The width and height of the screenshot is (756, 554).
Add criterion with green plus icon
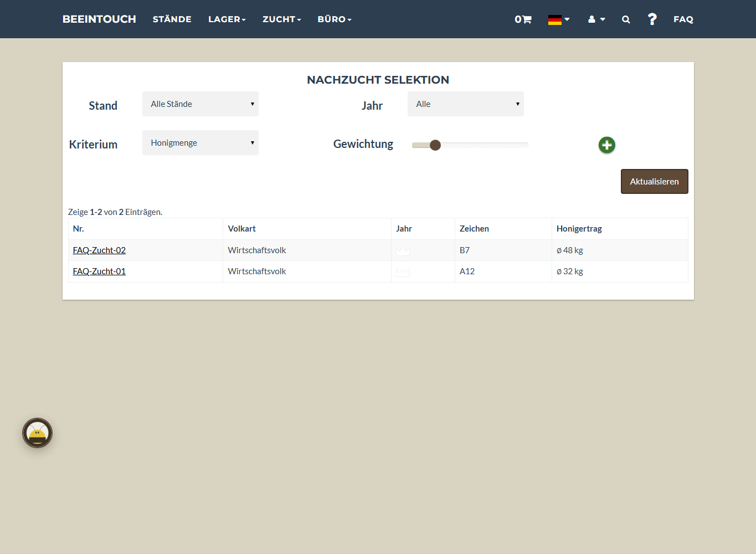(607, 145)
